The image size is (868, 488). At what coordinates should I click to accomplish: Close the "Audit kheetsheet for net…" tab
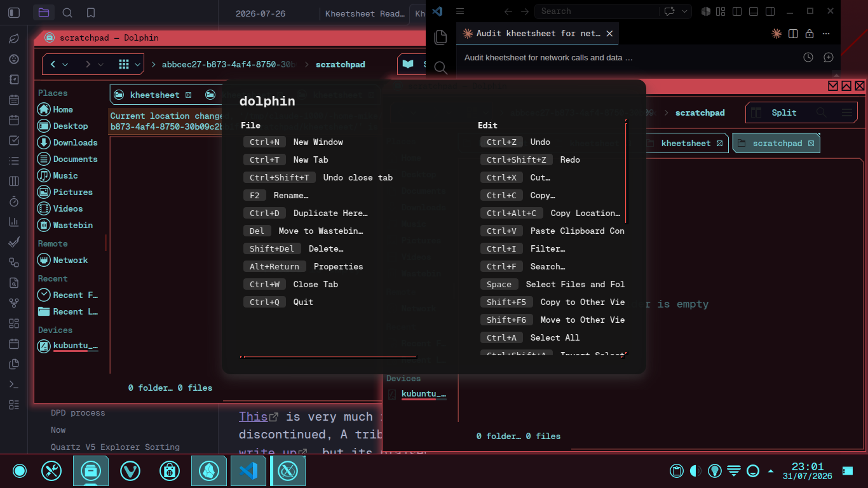pyautogui.click(x=609, y=34)
